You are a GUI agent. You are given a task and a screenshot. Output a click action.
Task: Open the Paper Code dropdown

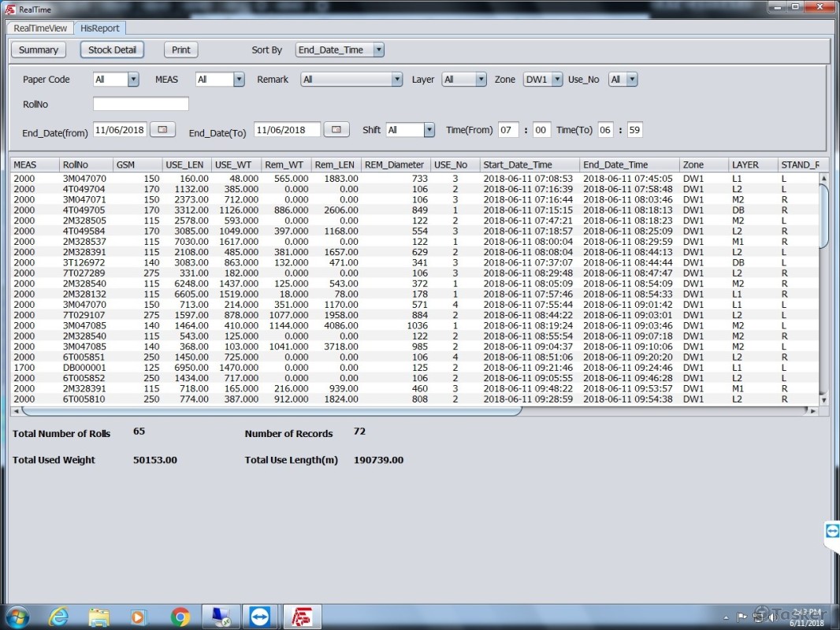point(132,80)
